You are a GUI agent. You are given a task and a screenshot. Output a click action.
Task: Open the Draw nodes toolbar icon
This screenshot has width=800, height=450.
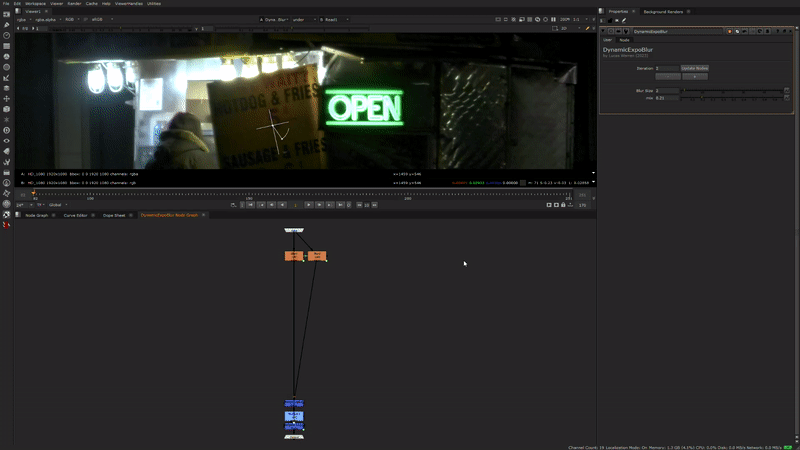pos(6,25)
